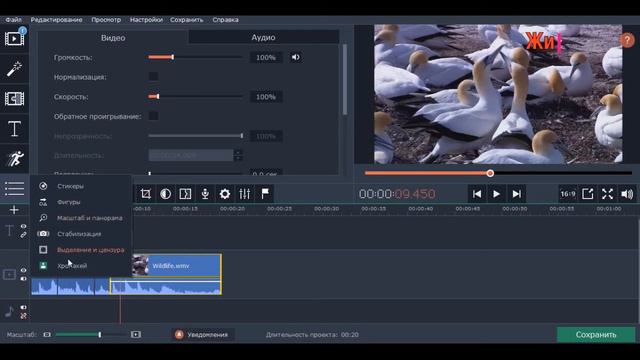The height and width of the screenshot is (360, 640).
Task: Open color adjustments half-circle tool
Action: coord(166,194)
